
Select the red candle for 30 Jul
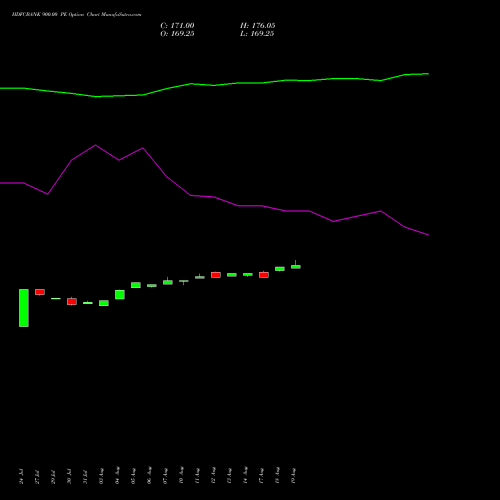[72, 301]
